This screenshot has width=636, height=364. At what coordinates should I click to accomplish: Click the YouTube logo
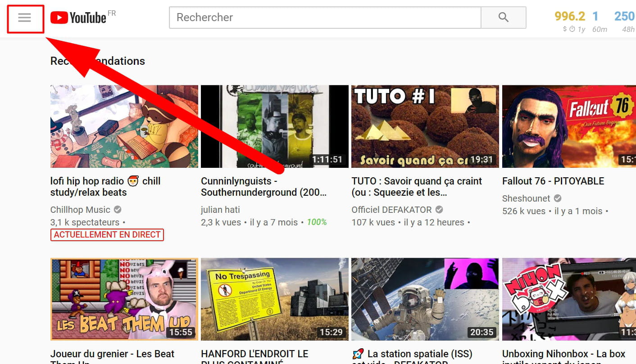click(78, 18)
